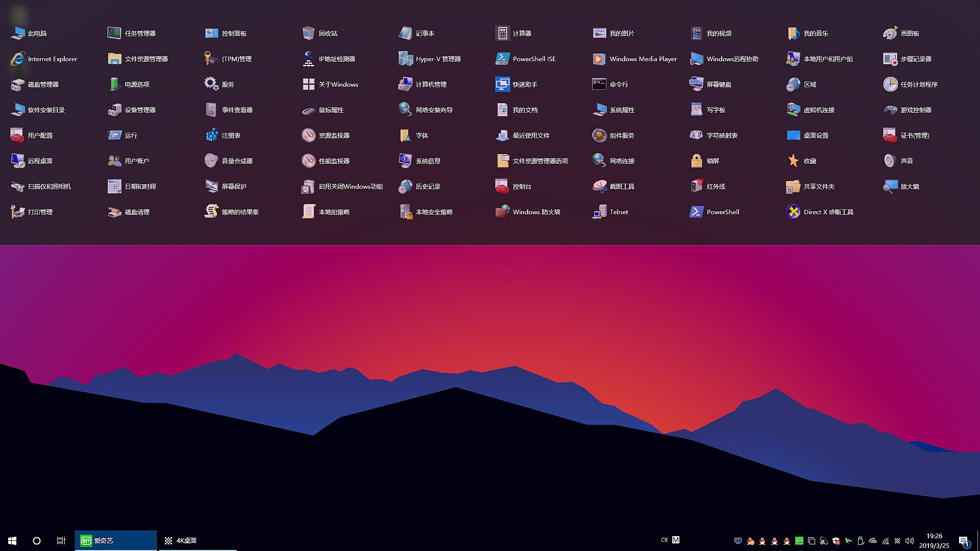Click the Windows Start button
The height and width of the screenshot is (551, 980).
[12, 540]
